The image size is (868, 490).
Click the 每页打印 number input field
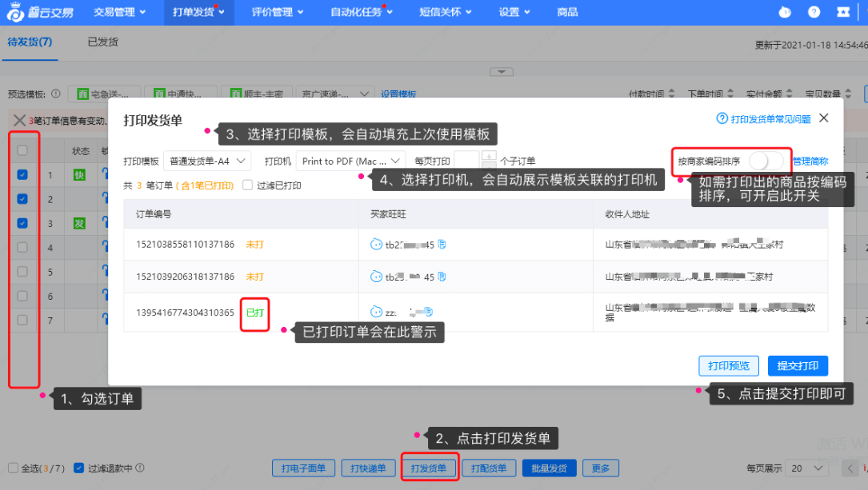coord(466,161)
